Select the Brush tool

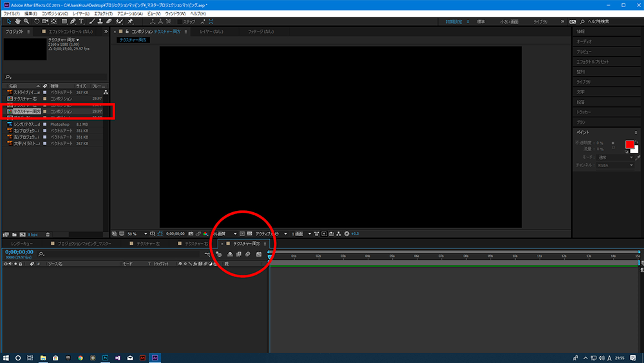92,21
